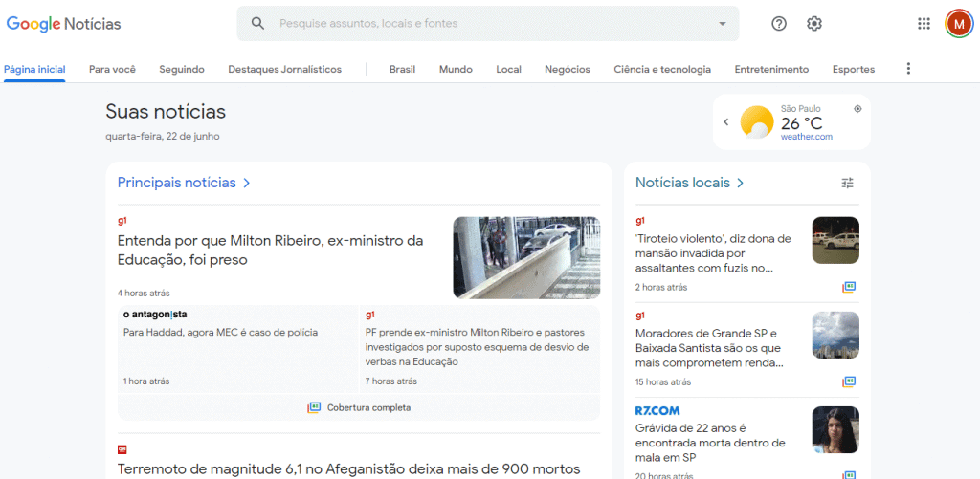Open the account avatar 'M'

coord(958,24)
